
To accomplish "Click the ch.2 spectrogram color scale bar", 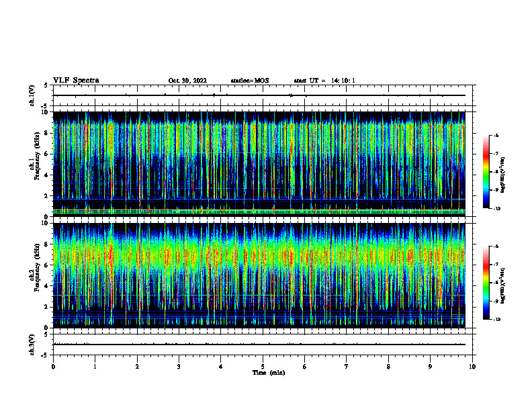I will 486,283.
